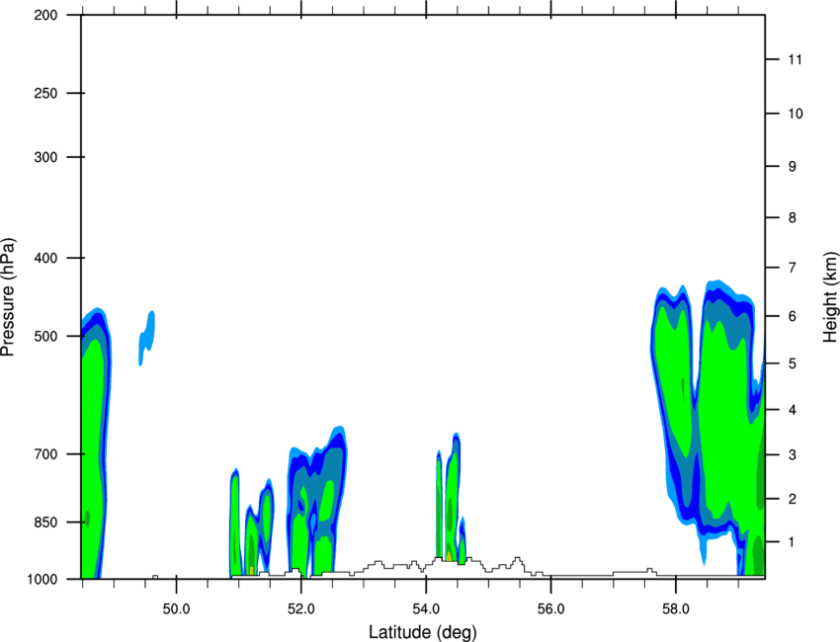Click the 54.0 latitude tick label
Screen dimensions: 840x642
(x=427, y=609)
